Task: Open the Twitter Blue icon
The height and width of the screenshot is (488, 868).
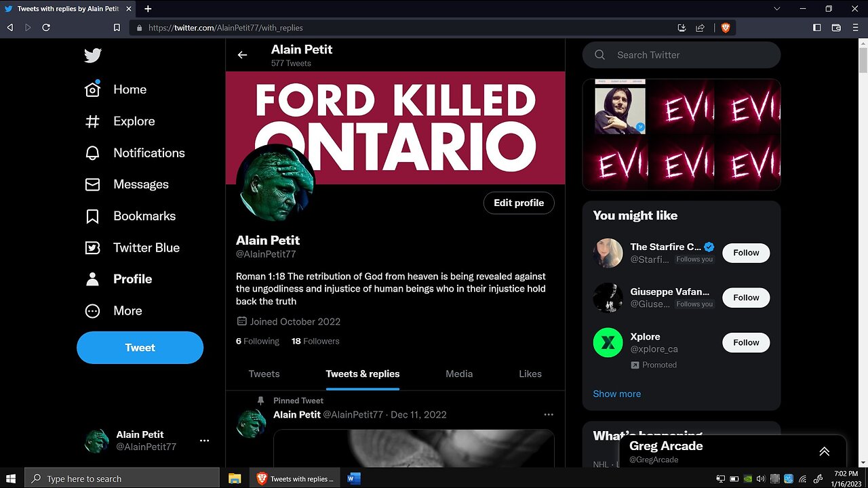Action: 92,248
